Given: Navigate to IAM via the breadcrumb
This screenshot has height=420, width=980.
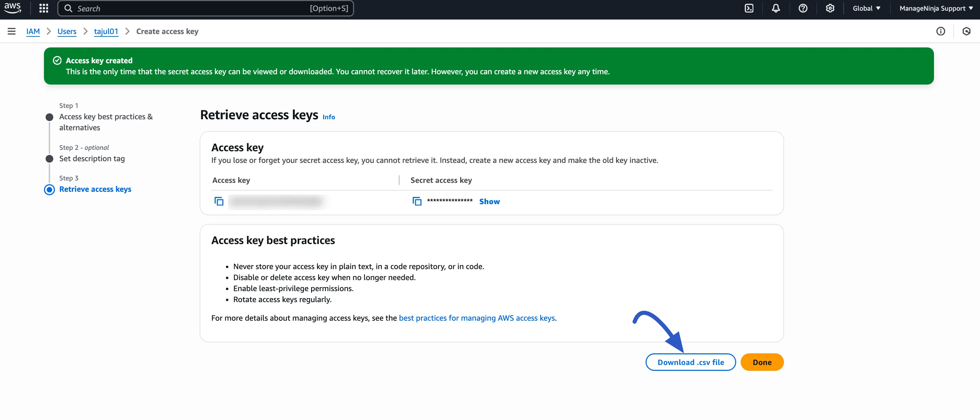Looking at the screenshot, I should click(x=33, y=32).
